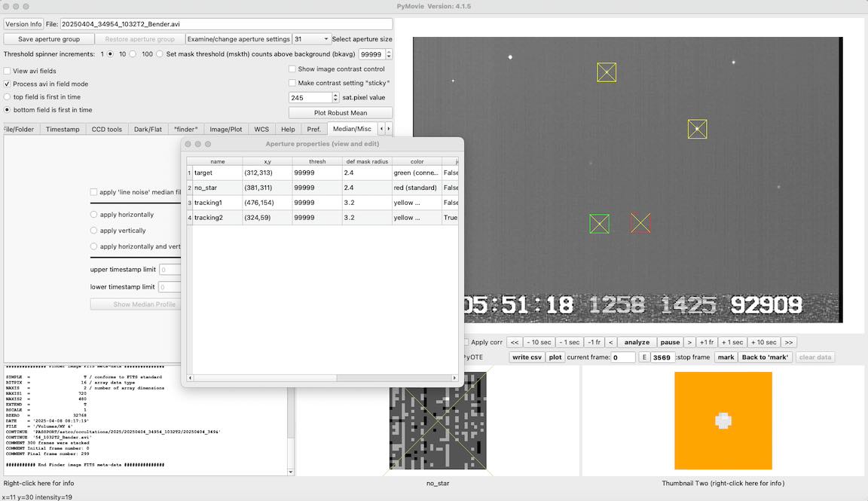
Task: Open the aperture size dropdown
Action: pos(311,39)
